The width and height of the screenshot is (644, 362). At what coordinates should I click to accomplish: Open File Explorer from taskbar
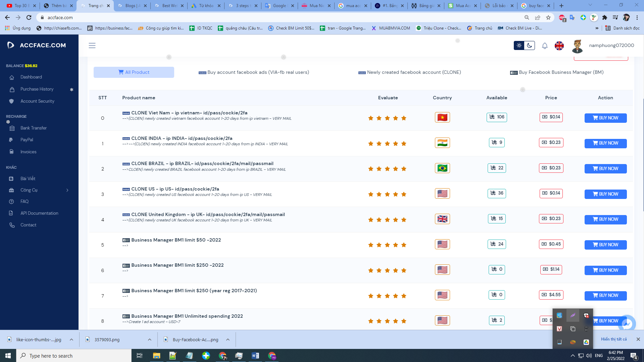pos(156,356)
